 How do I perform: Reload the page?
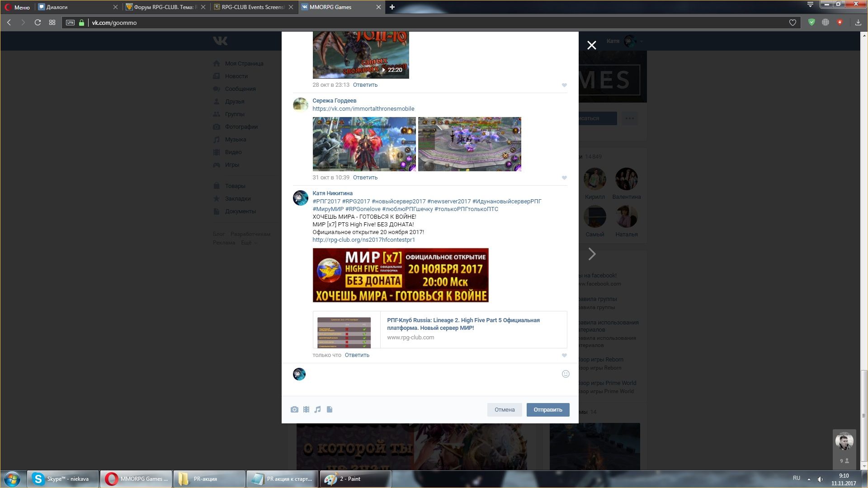pyautogui.click(x=38, y=23)
